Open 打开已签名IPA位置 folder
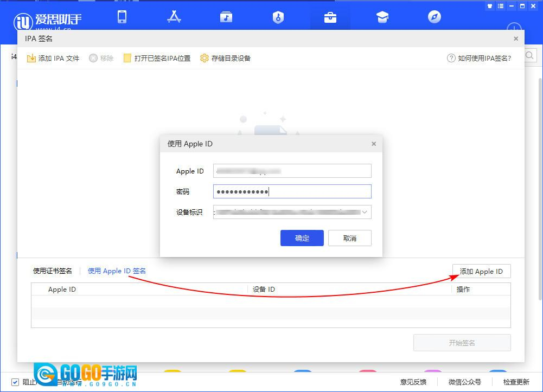The image size is (543, 392). [157, 58]
